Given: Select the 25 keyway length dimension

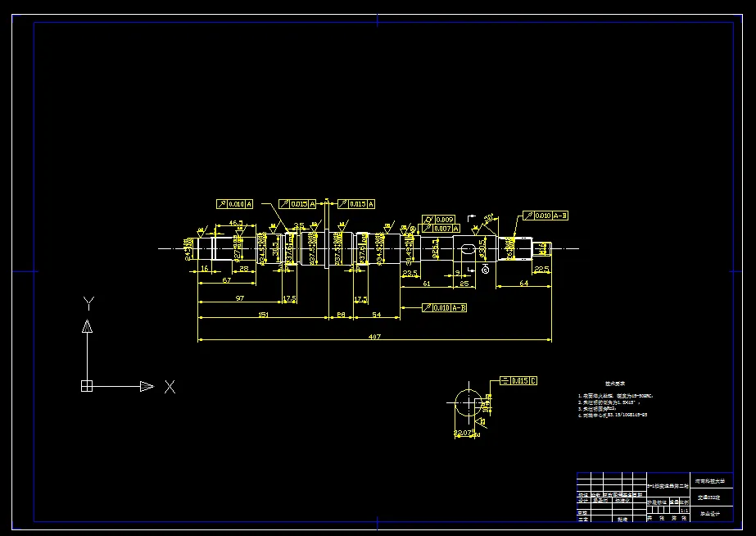Looking at the screenshot, I should pyautogui.click(x=464, y=284).
